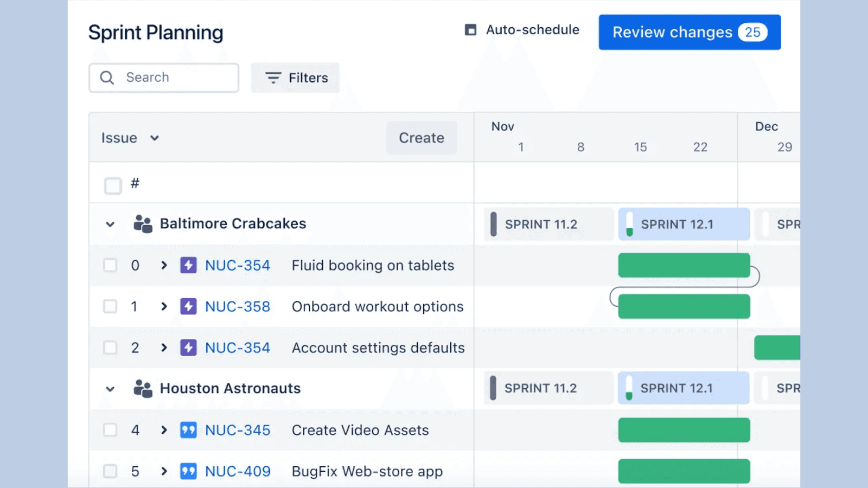Click into the Search field
868x488 pixels.
pyautogui.click(x=164, y=78)
